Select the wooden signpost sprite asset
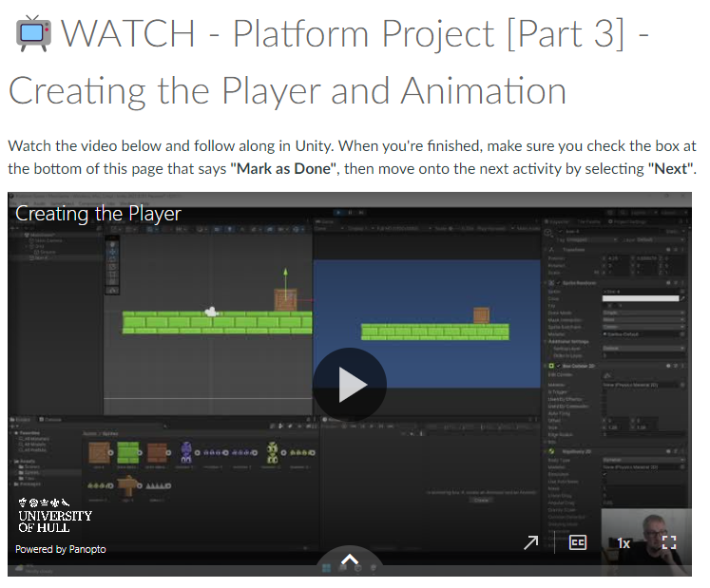The width and height of the screenshot is (710, 588). tap(127, 485)
